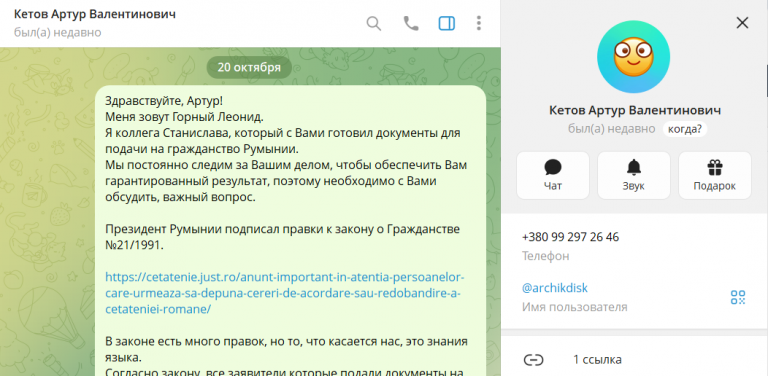Viewport: 768px width, 376px height.
Task: Click the message text "№21/1991."
Action: [133, 245]
